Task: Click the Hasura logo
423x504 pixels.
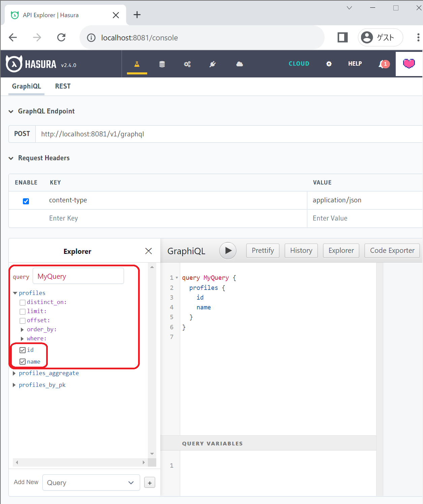Action: click(31, 64)
